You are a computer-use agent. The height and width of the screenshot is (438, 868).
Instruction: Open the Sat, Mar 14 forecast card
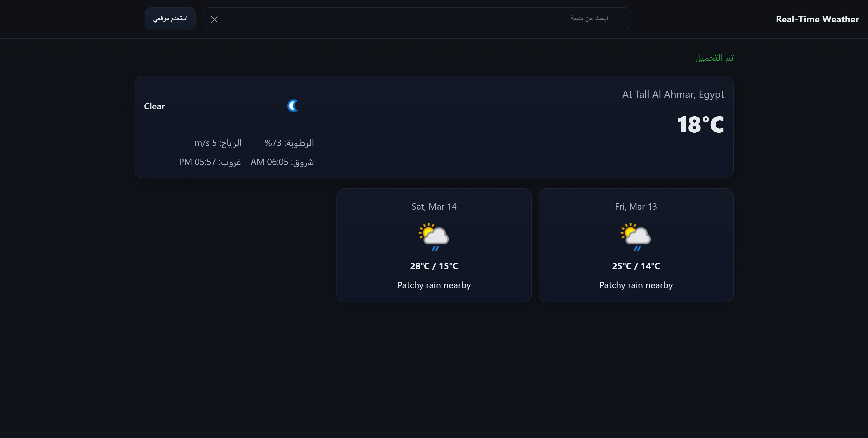point(434,245)
